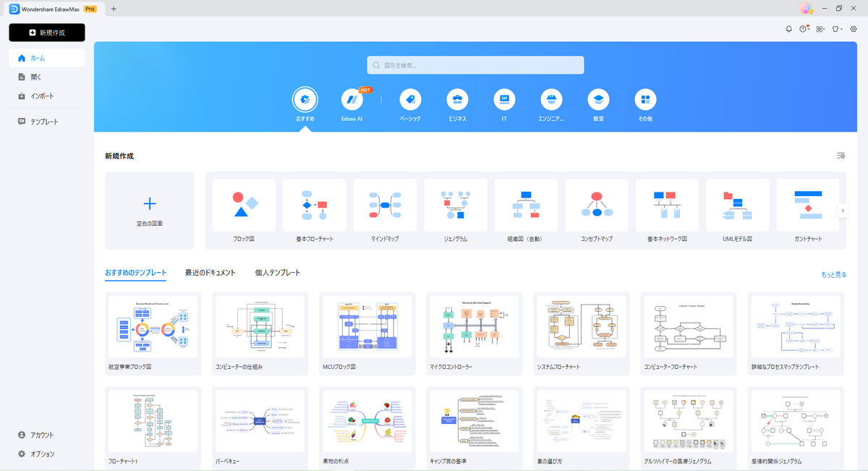Create a 空白の図面 blank drawing
This screenshot has height=471, width=868.
point(150,211)
